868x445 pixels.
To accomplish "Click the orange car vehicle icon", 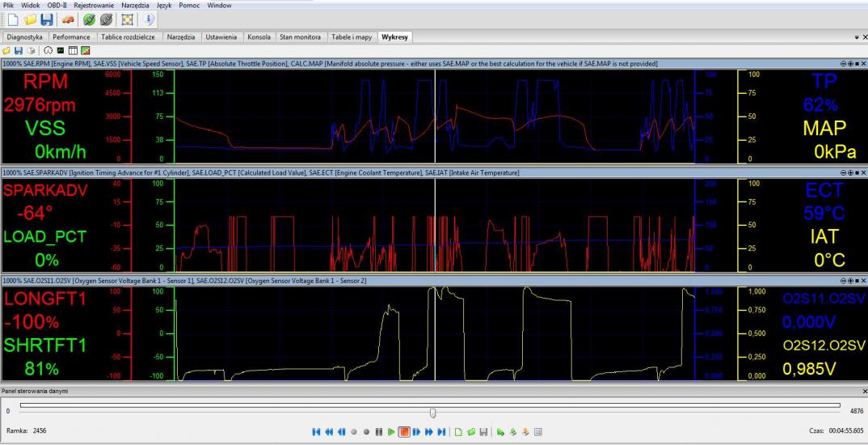I will [69, 19].
